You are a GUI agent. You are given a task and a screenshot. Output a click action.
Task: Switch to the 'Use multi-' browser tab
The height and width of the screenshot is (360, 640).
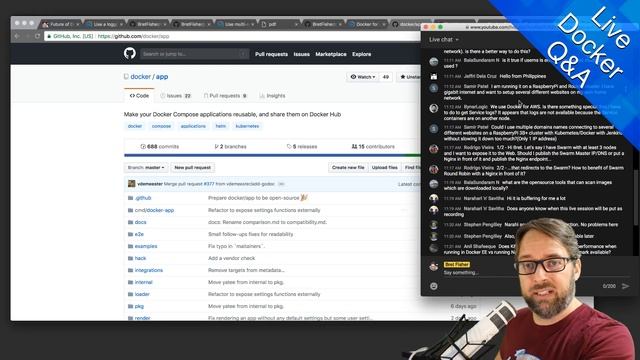pos(236,24)
